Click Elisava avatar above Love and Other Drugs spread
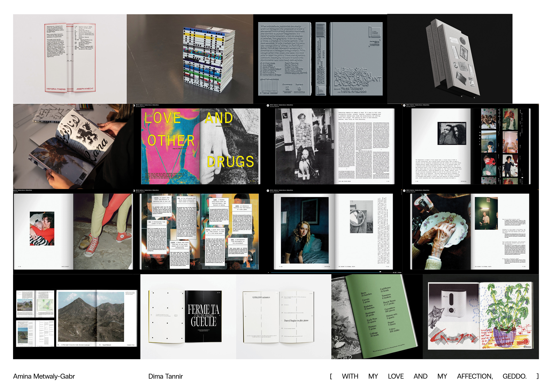This screenshot has height=392, width=552. pyautogui.click(x=134, y=106)
